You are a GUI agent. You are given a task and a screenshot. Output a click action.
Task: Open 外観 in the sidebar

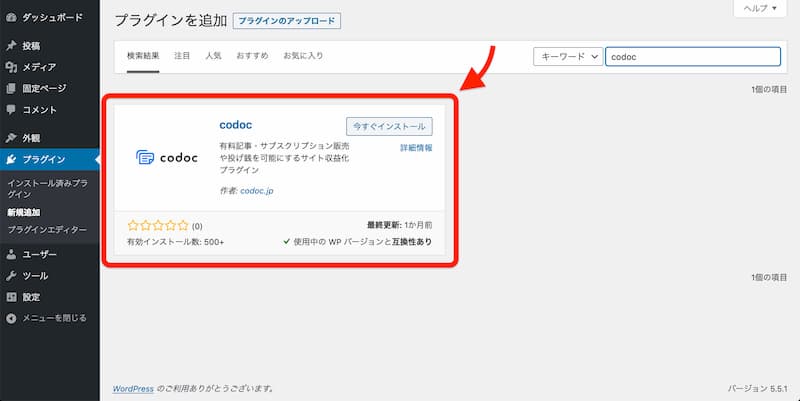click(49, 138)
